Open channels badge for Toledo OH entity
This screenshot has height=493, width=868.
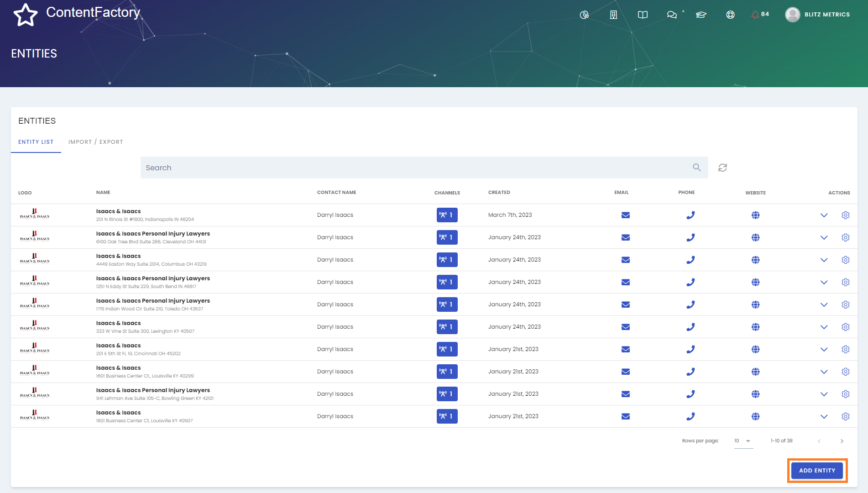click(447, 304)
